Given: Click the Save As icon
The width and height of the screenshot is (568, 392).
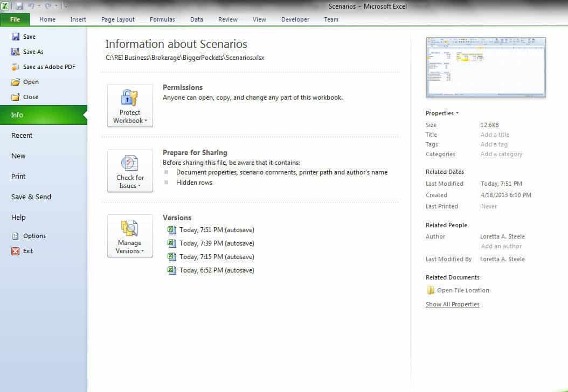Looking at the screenshot, I should point(16,52).
